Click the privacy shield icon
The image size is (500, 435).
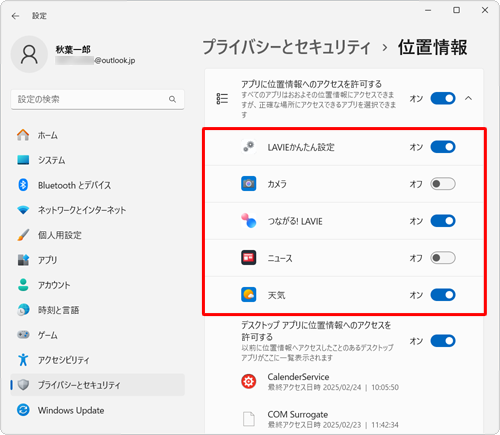click(23, 385)
